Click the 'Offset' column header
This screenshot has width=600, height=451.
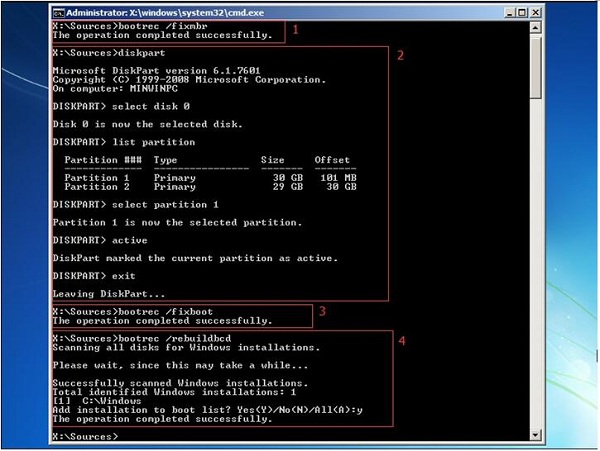[x=332, y=160]
